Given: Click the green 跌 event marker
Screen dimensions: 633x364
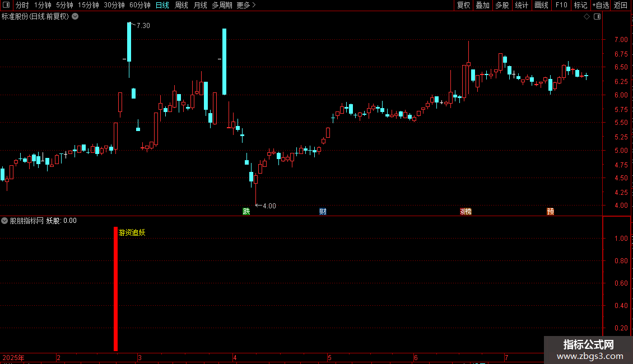Looking at the screenshot, I should 246,211.
